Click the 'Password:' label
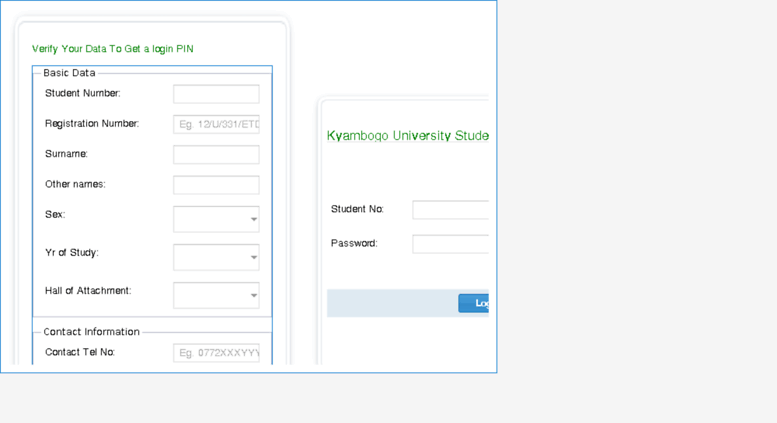The width and height of the screenshot is (777, 423). (354, 243)
